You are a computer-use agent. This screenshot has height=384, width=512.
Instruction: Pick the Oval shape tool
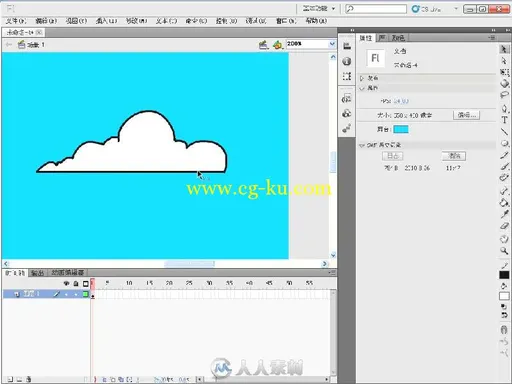504,143
